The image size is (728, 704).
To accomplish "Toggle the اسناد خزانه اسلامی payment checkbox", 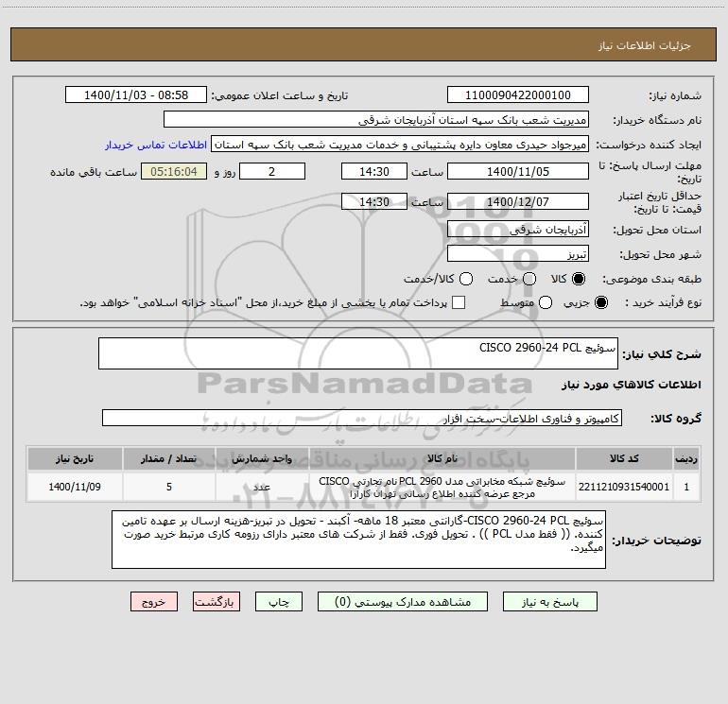I will coord(459,302).
